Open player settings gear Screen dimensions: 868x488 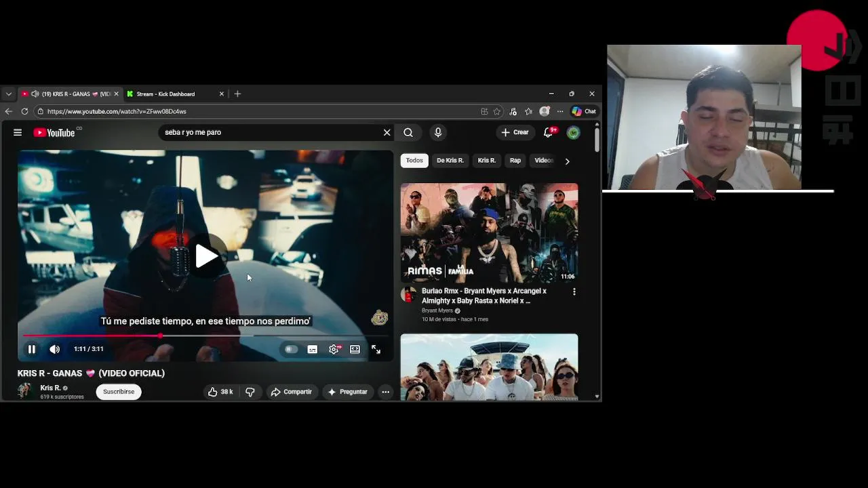334,349
